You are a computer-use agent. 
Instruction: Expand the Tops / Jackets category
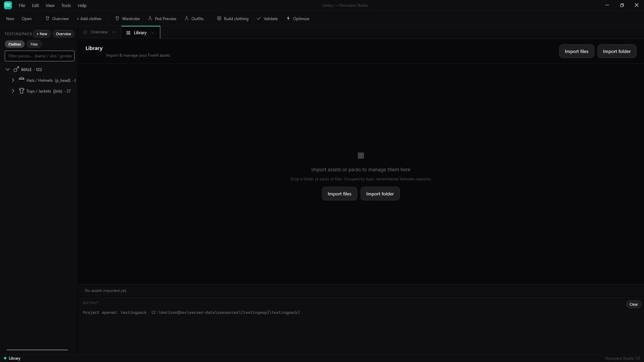point(13,91)
